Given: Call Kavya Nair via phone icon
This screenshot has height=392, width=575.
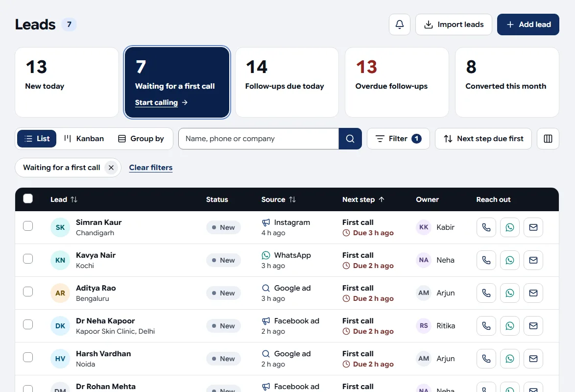Looking at the screenshot, I should (486, 260).
